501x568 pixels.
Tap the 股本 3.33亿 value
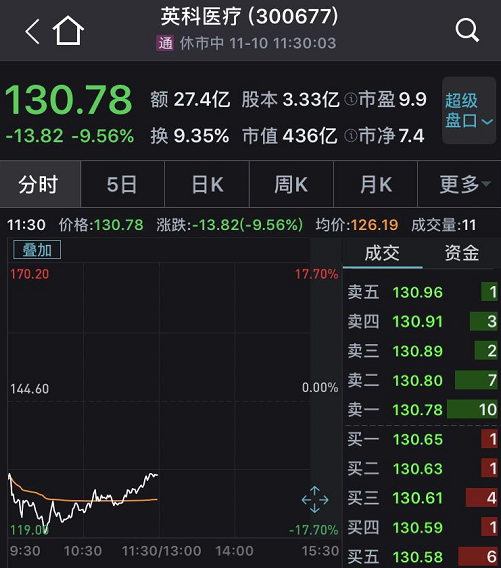(290, 99)
